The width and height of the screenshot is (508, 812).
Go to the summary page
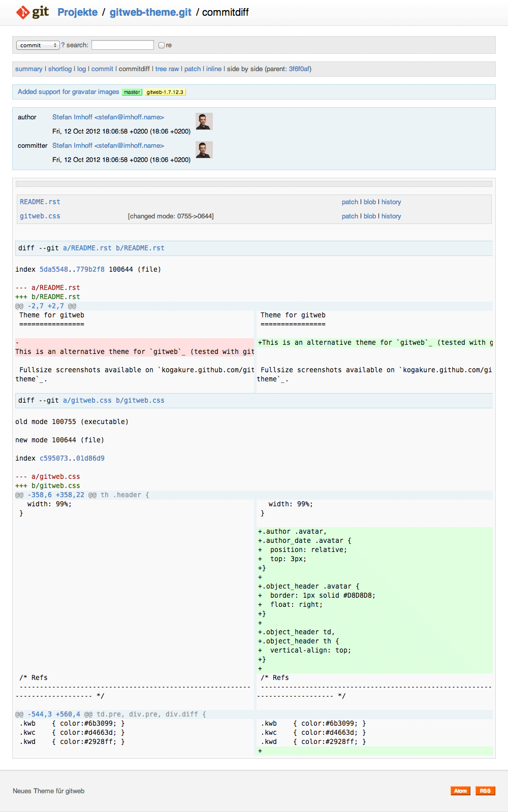pos(29,69)
